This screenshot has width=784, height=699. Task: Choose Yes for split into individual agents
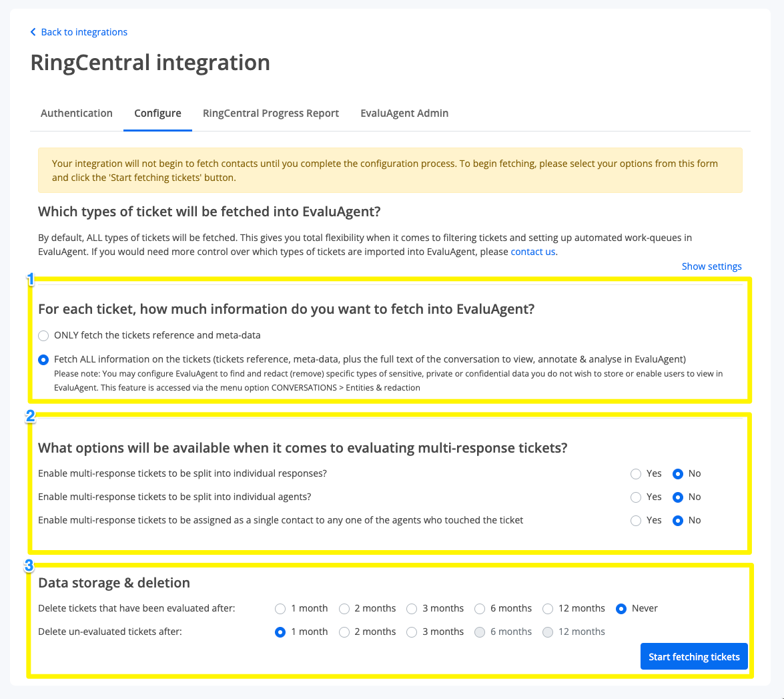click(635, 497)
